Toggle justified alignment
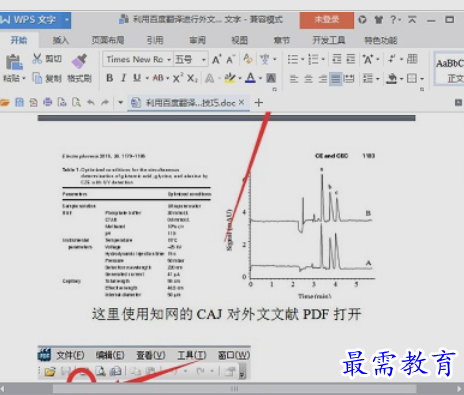 [336, 79]
